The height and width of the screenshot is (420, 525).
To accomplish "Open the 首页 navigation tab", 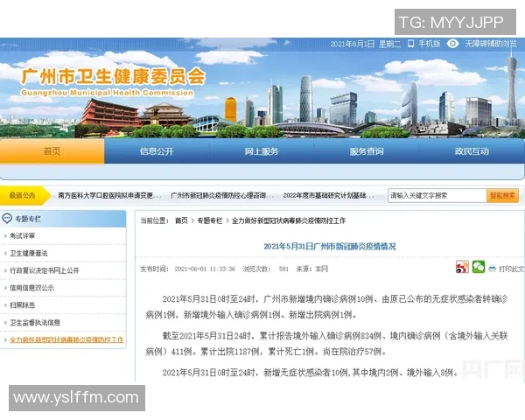I will point(52,151).
